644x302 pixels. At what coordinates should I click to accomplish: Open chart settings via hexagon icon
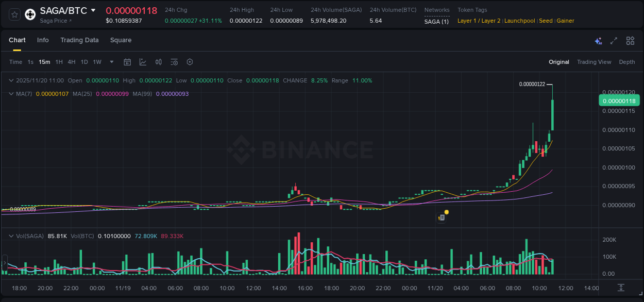tap(190, 62)
